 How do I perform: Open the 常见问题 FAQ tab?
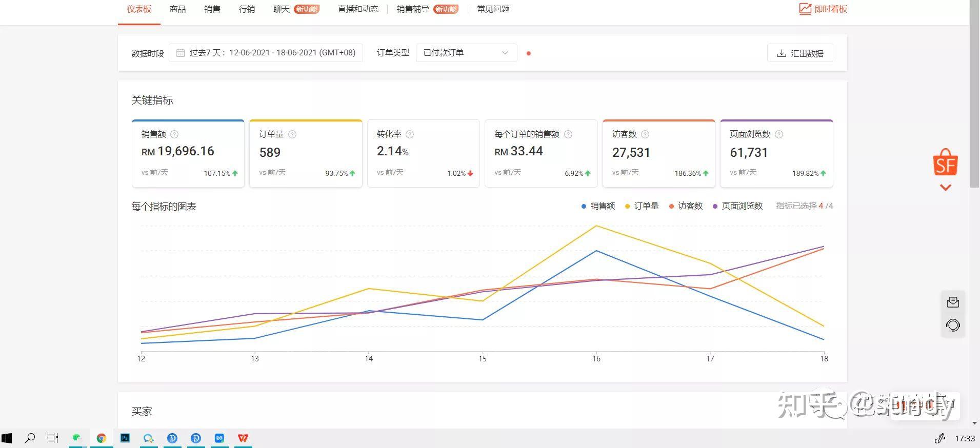(493, 9)
